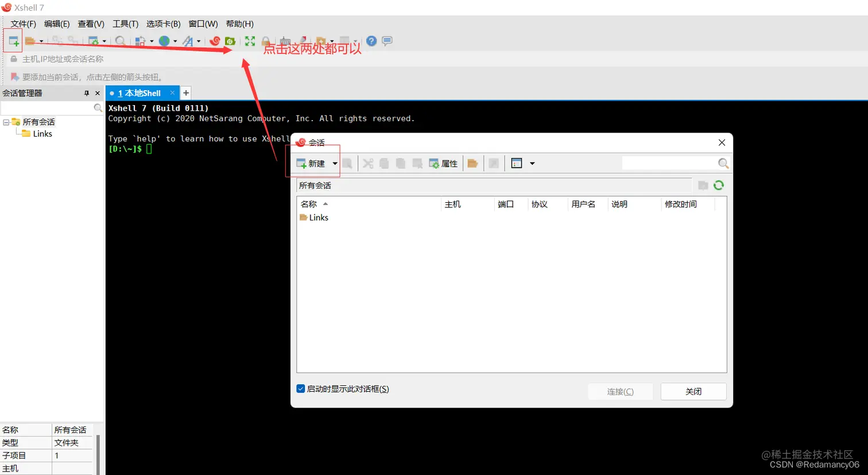The height and width of the screenshot is (475, 868).
Task: Open the 选项卡(B) menu
Action: (x=163, y=24)
